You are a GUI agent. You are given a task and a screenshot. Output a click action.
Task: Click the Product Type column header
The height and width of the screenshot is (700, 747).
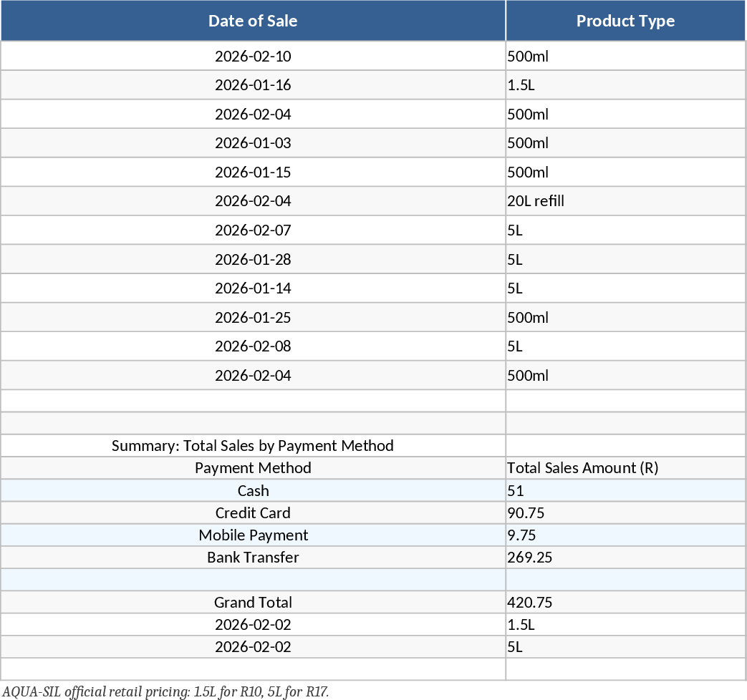click(x=625, y=21)
